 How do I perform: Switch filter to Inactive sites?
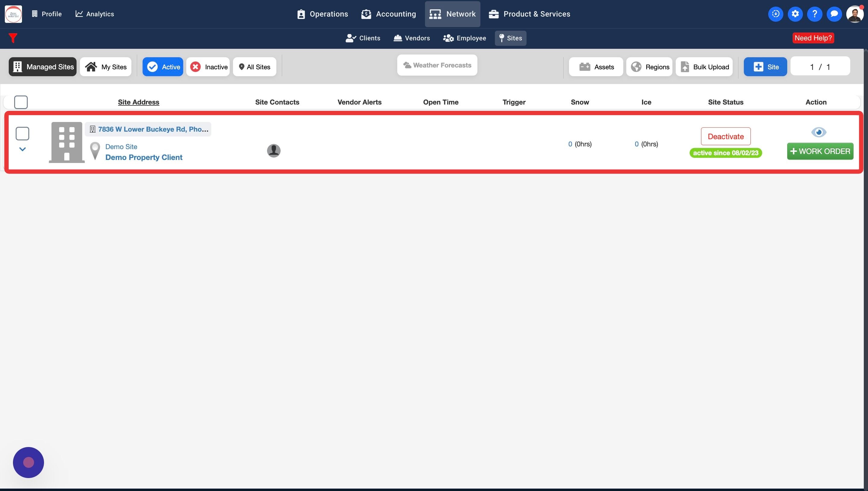208,67
